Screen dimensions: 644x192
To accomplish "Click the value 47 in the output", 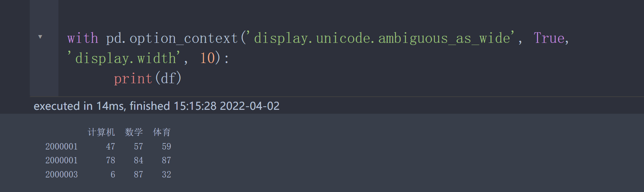I will click(x=111, y=146).
